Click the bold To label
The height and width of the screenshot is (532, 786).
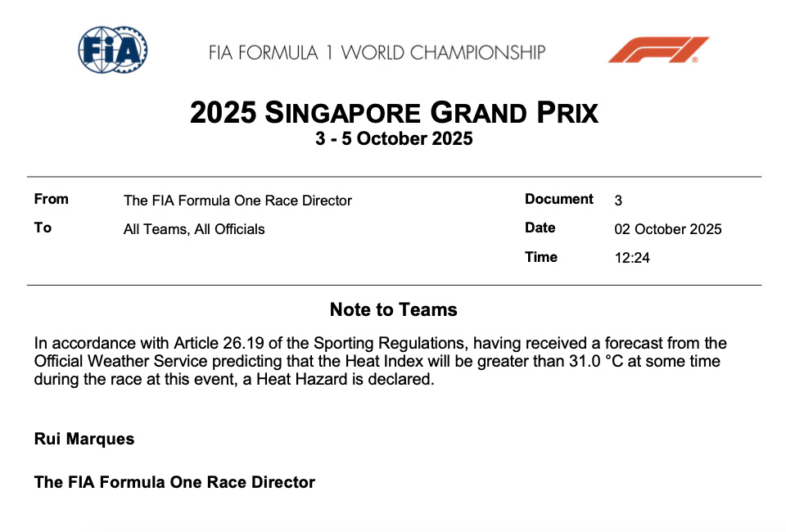[x=43, y=228]
